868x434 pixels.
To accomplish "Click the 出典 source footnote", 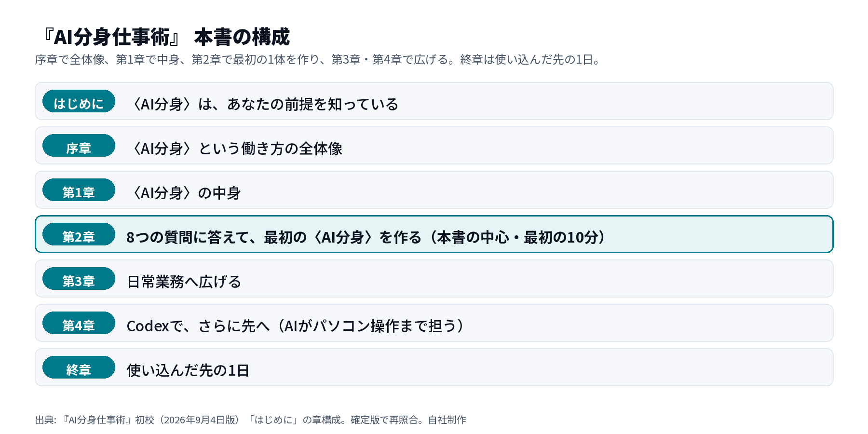I will tap(251, 420).
